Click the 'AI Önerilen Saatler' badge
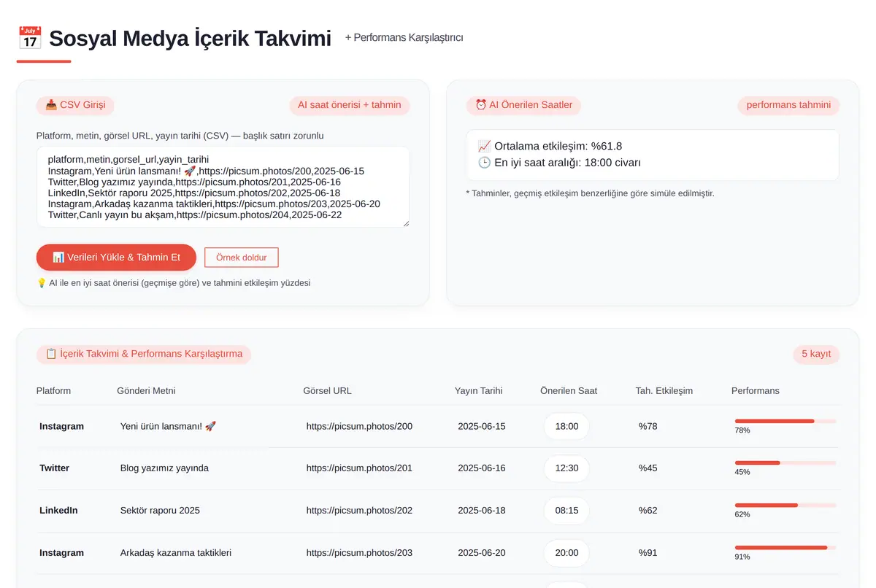Viewport: 876px width, 588px height. [x=523, y=105]
